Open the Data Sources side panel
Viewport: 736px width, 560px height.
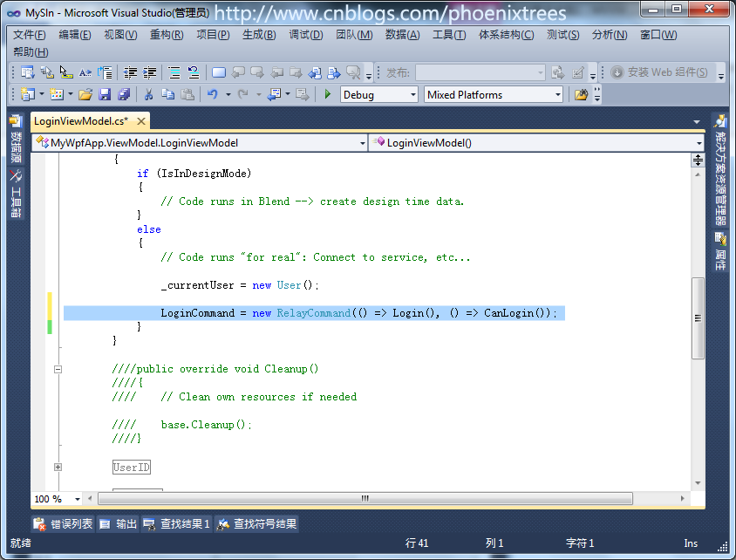coord(16,139)
